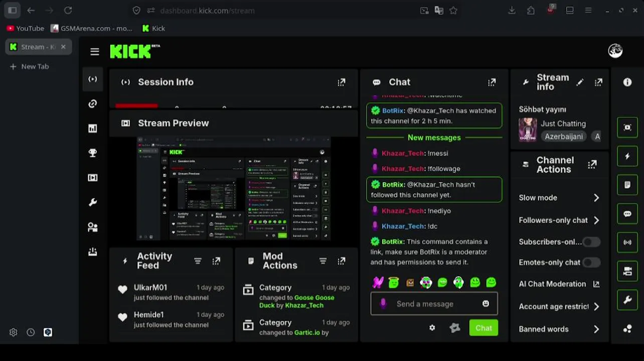The height and width of the screenshot is (361, 644).
Task: Open the Kick hamburger menu
Action: coord(95,52)
